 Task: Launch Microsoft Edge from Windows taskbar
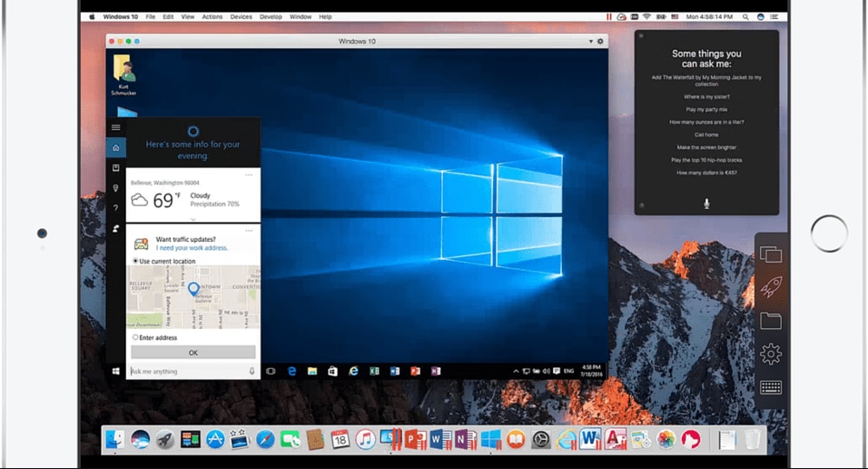(x=291, y=372)
